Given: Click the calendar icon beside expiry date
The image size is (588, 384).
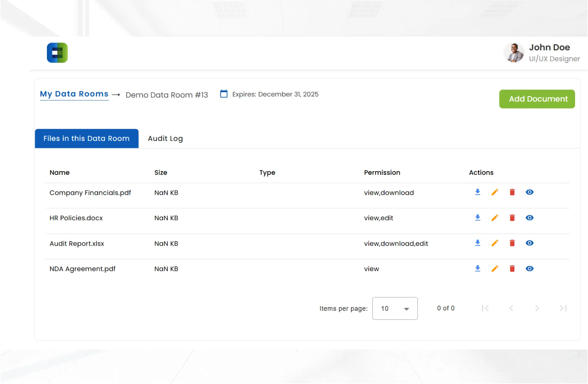Looking at the screenshot, I should click(x=224, y=94).
